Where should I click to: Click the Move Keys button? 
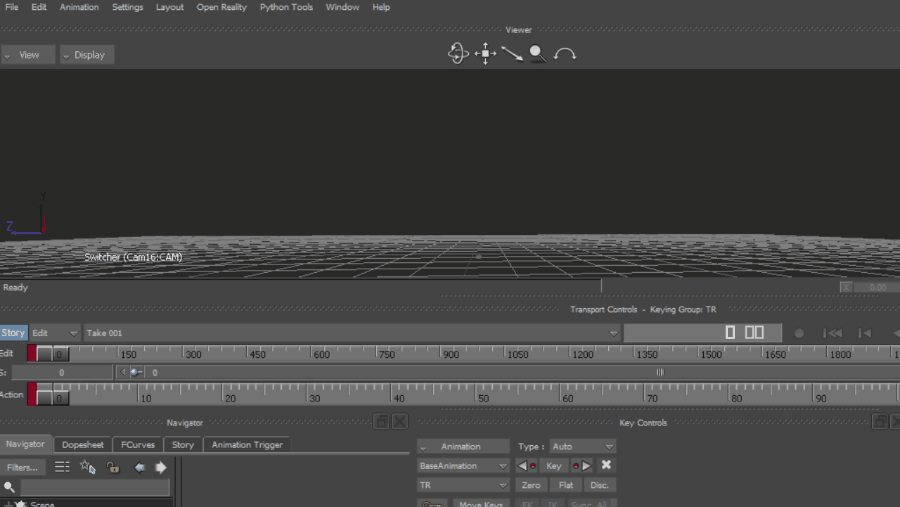tap(481, 504)
